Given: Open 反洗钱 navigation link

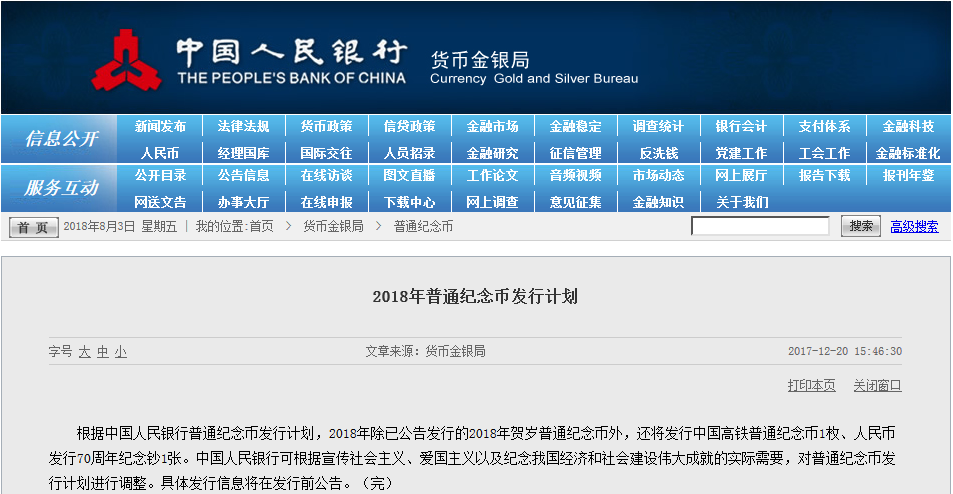Looking at the screenshot, I should pos(658,154).
